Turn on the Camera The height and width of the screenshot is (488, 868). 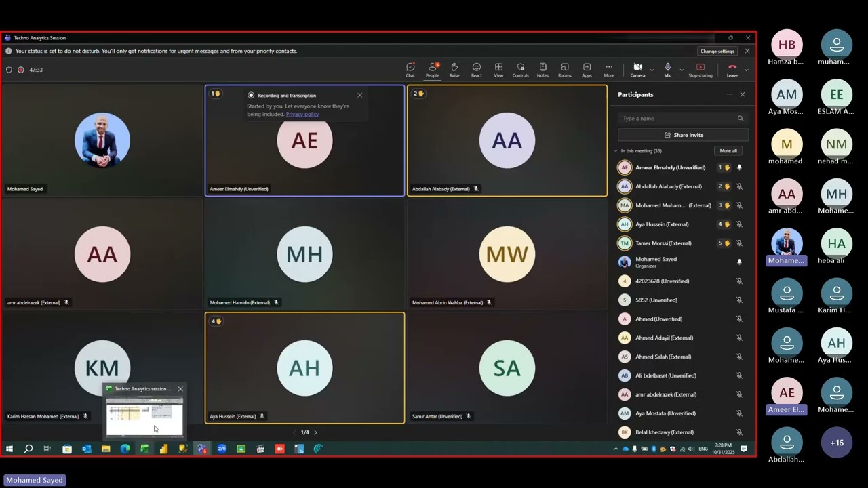(x=637, y=70)
